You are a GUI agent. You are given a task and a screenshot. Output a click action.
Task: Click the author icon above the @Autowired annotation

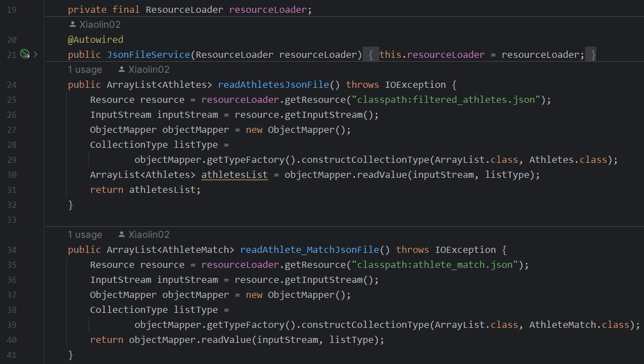coord(72,24)
